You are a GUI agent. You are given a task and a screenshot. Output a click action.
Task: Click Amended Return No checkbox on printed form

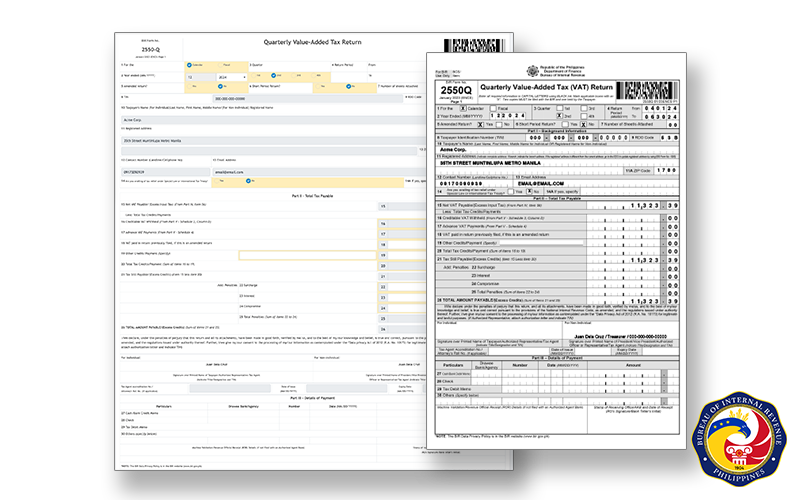click(499, 124)
